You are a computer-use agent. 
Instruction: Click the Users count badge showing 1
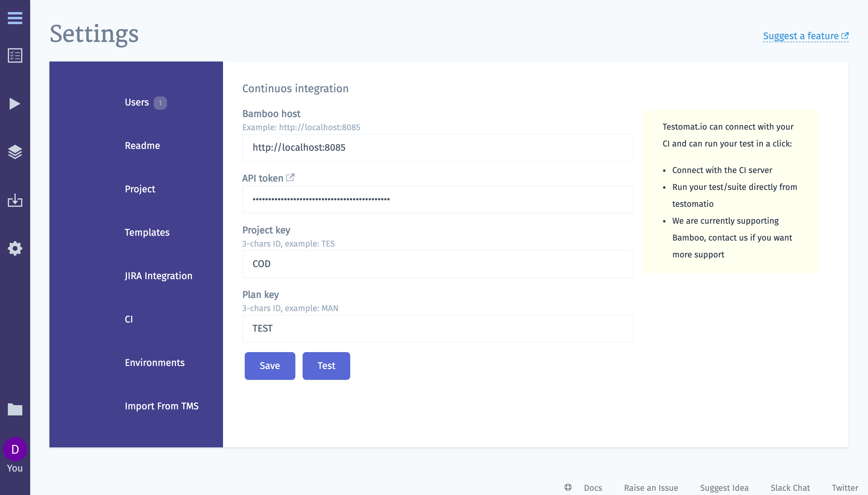(x=160, y=103)
